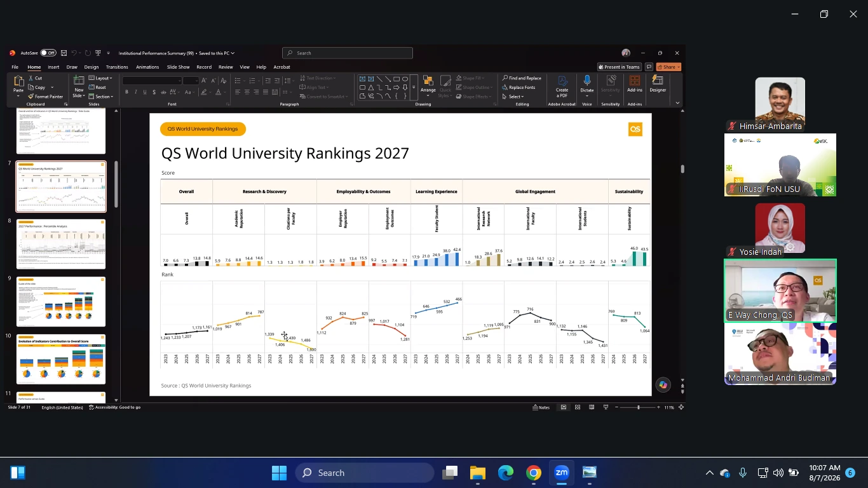This screenshot has width=868, height=488.
Task: Open the font size combo box
Action: (x=191, y=81)
